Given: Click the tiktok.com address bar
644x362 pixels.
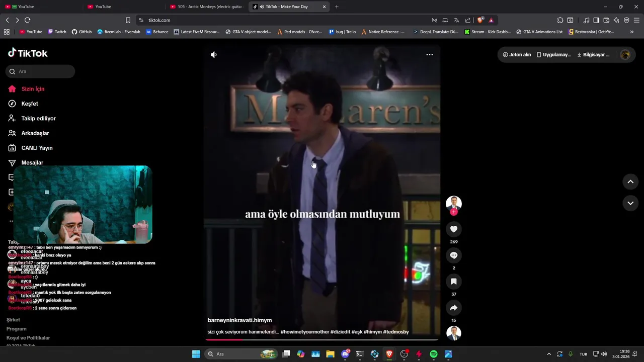Looking at the screenshot, I should point(282,20).
